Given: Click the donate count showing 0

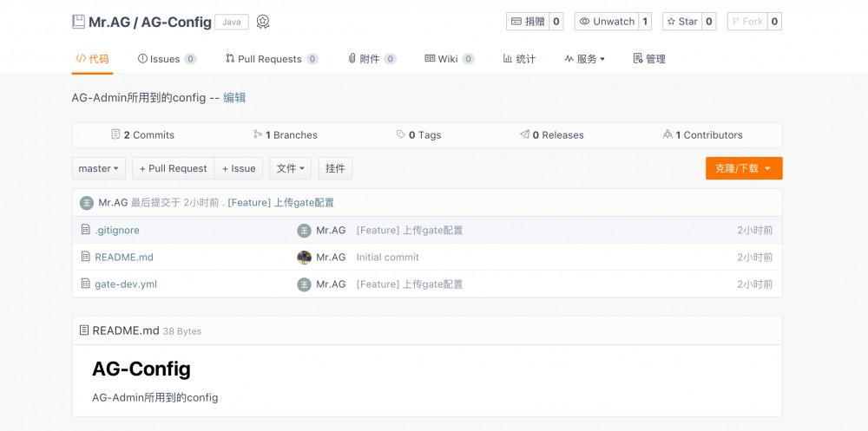Looking at the screenshot, I should pyautogui.click(x=556, y=22).
